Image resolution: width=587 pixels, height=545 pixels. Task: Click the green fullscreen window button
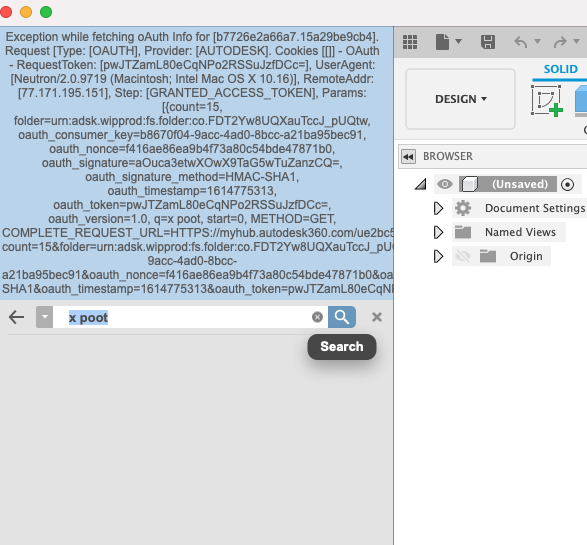46,12
